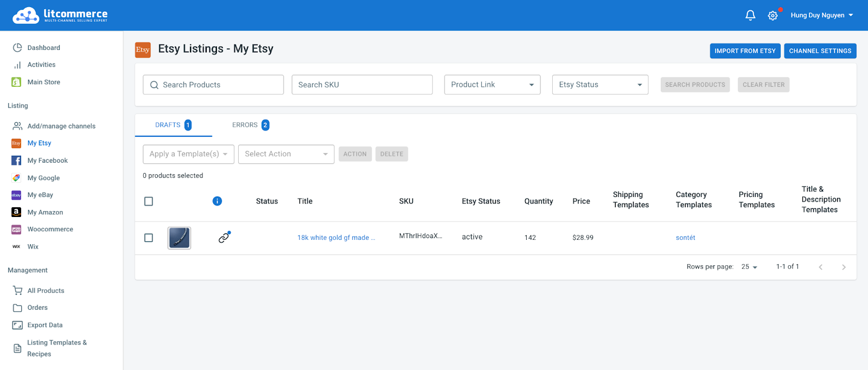Open the Apply a Template(s) dropdown
The width and height of the screenshot is (868, 370).
(188, 154)
